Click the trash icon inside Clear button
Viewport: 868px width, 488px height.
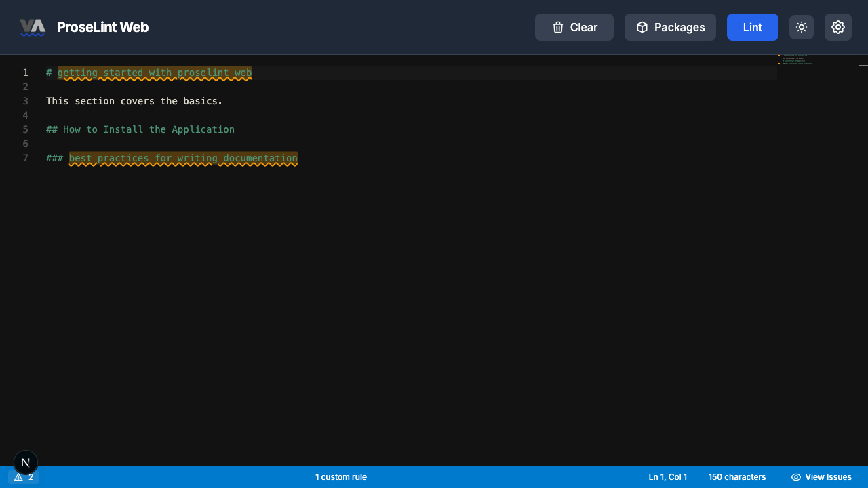[557, 27]
